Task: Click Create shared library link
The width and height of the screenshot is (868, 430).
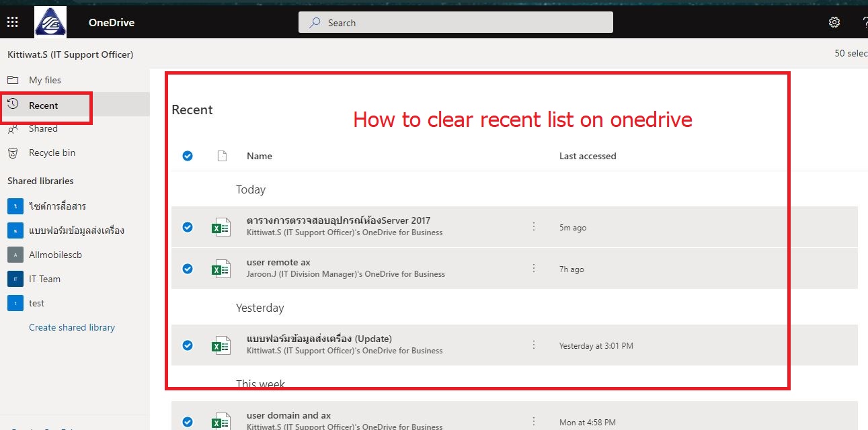Action: click(x=72, y=327)
